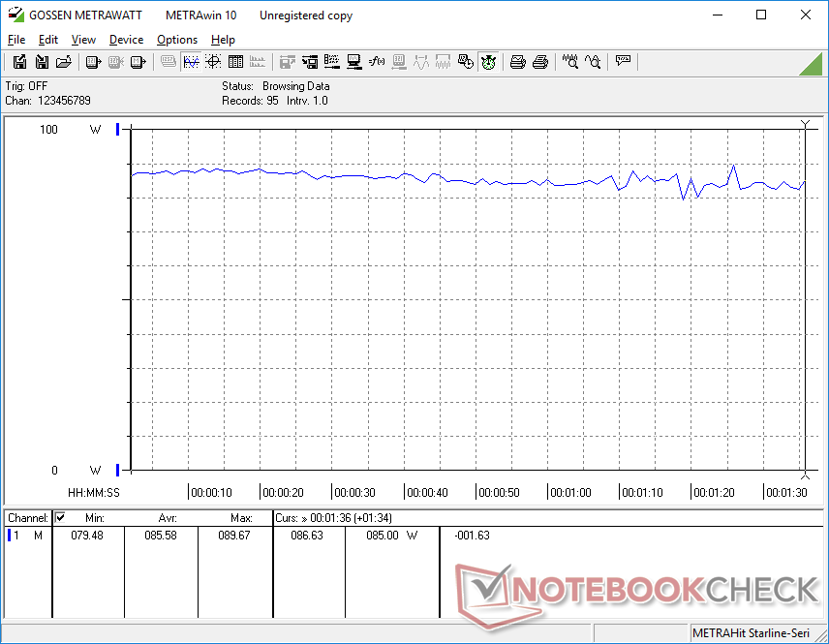Click the zoom dense waveform magnifier icon
Screen dimensions: 829x644
[x=569, y=62]
